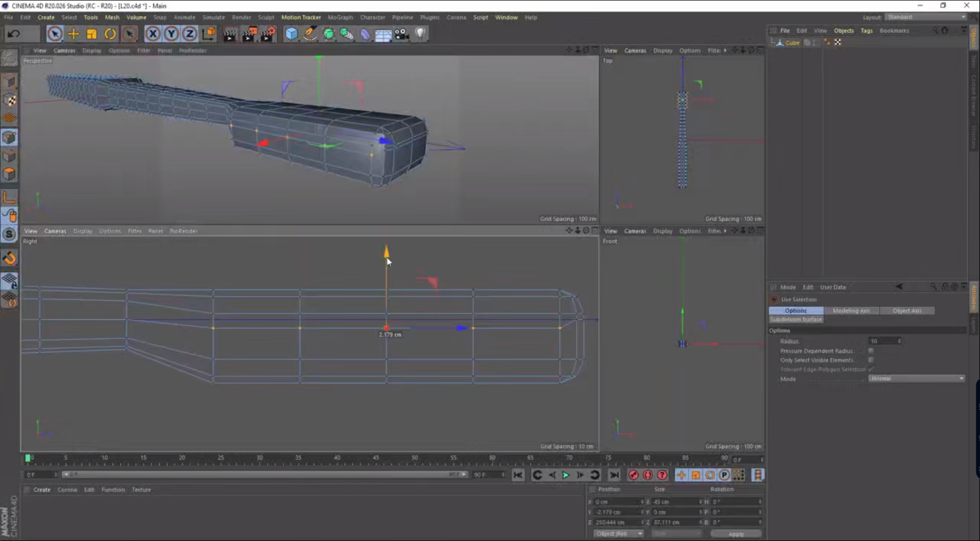Switch to the Modeling Axis tab

851,310
